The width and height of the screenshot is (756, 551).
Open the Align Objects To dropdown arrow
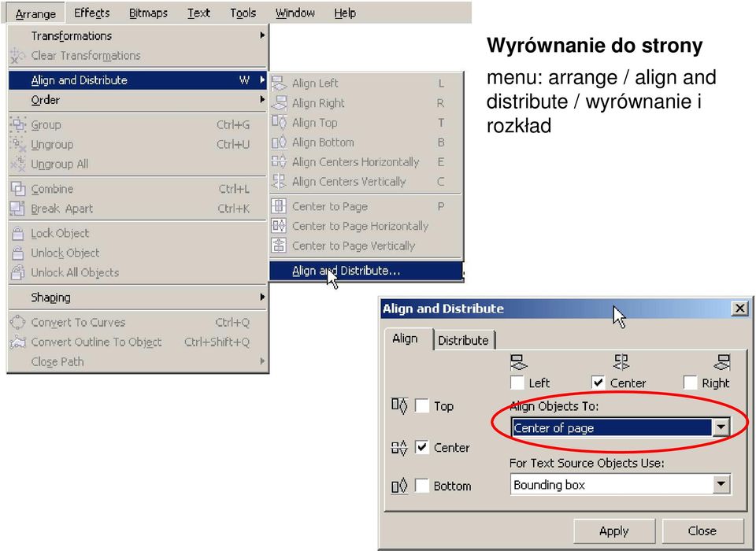tap(721, 427)
